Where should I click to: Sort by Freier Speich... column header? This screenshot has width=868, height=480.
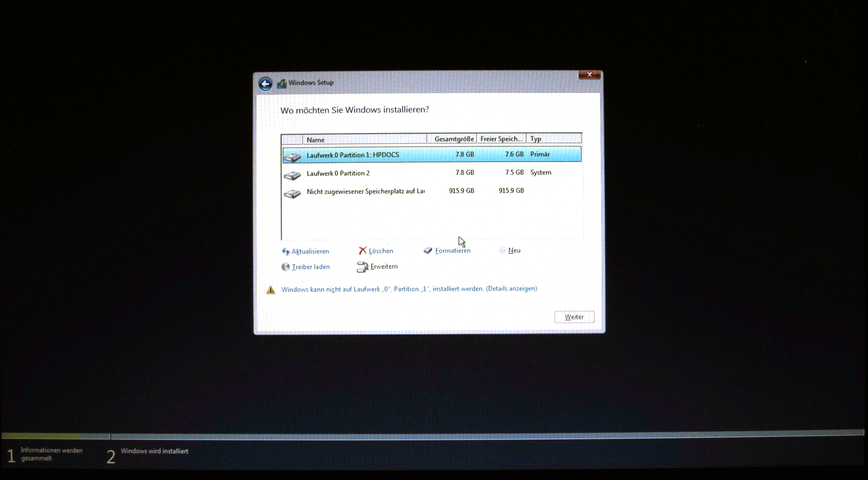501,139
